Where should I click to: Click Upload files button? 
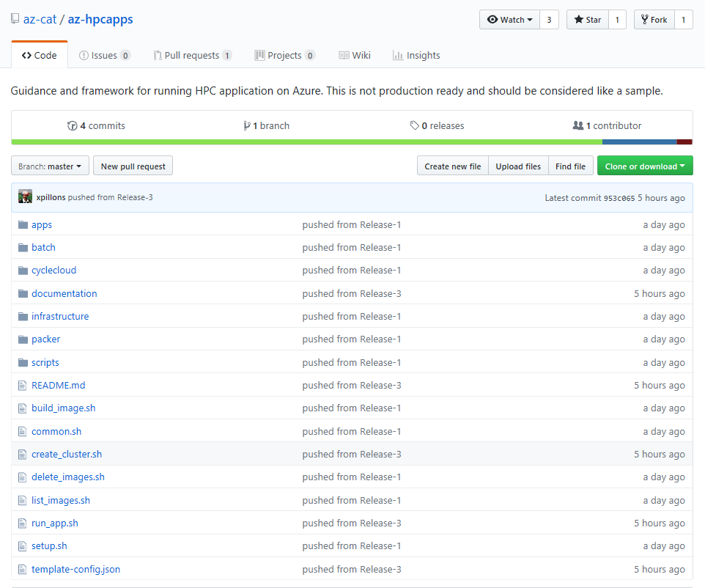pos(518,166)
